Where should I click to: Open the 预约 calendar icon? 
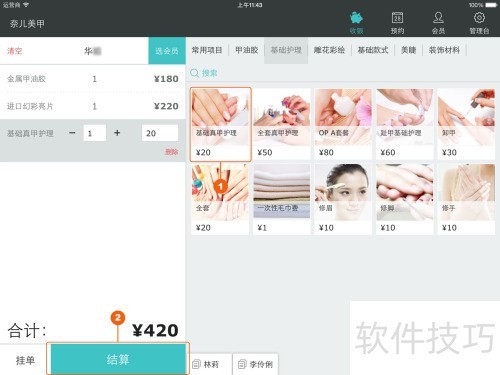tap(397, 18)
